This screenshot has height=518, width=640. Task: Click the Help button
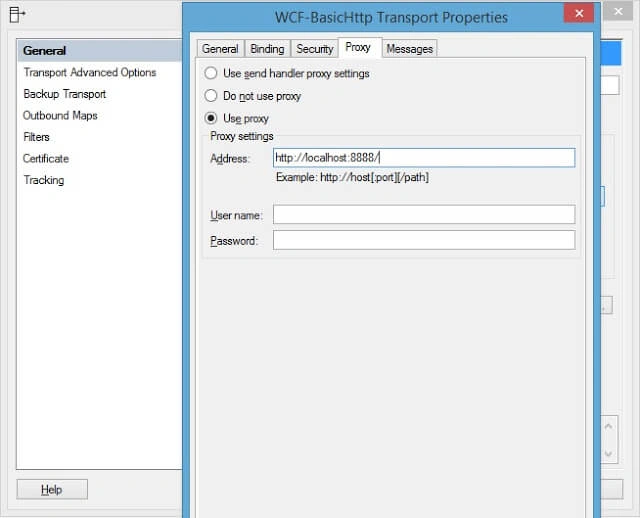point(52,489)
